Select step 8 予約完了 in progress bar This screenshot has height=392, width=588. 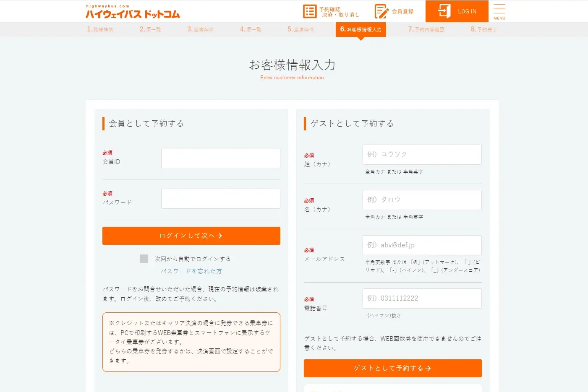(x=483, y=29)
